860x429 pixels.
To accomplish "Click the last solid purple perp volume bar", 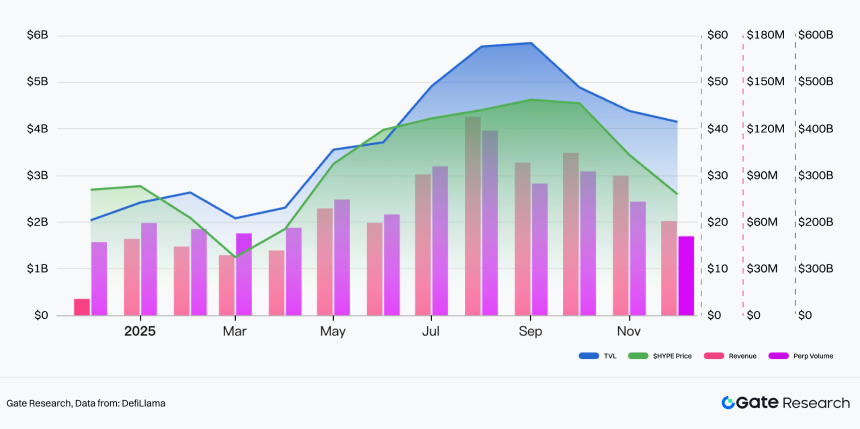I will (686, 276).
